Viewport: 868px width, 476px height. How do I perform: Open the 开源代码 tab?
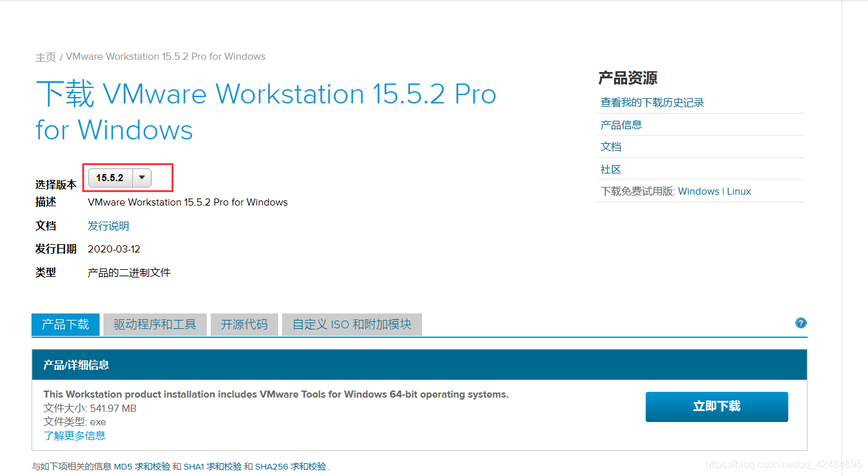coord(244,324)
